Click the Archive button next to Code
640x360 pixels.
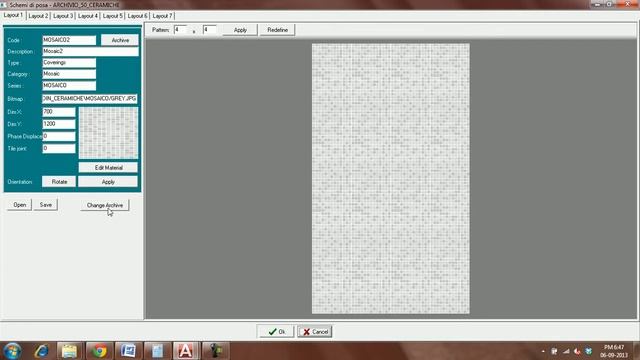coord(120,40)
